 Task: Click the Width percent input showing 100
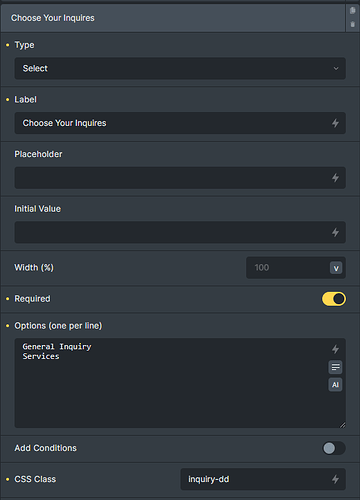296,268
